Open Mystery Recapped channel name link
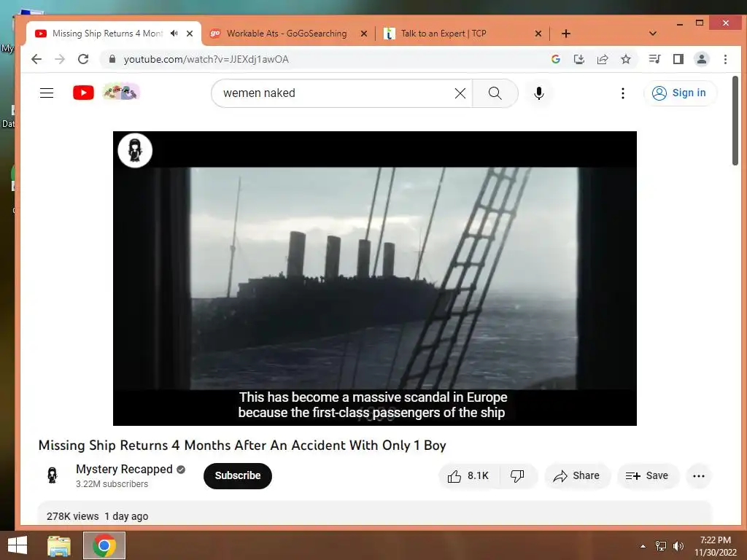Image resolution: width=747 pixels, height=560 pixels. tap(124, 469)
